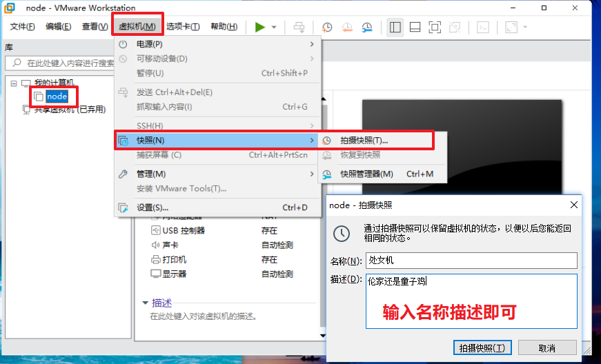
Task: Open the 编辑(E) menu
Action: (58, 26)
